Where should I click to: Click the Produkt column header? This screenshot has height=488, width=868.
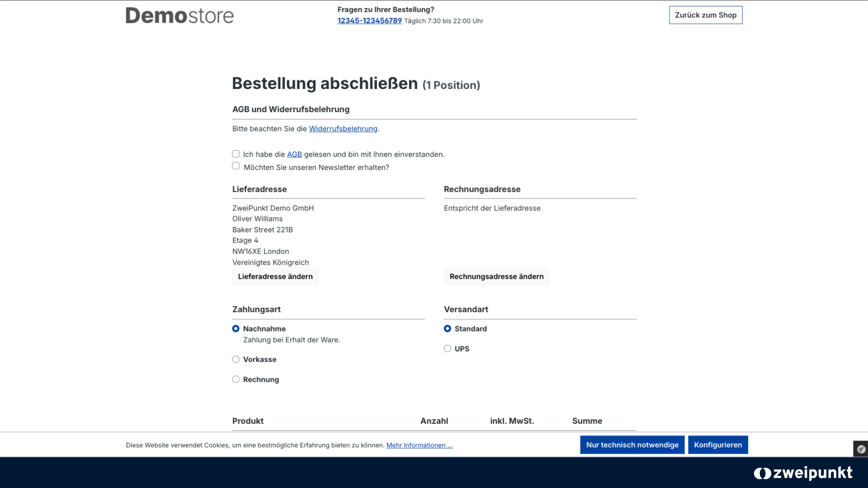[248, 421]
